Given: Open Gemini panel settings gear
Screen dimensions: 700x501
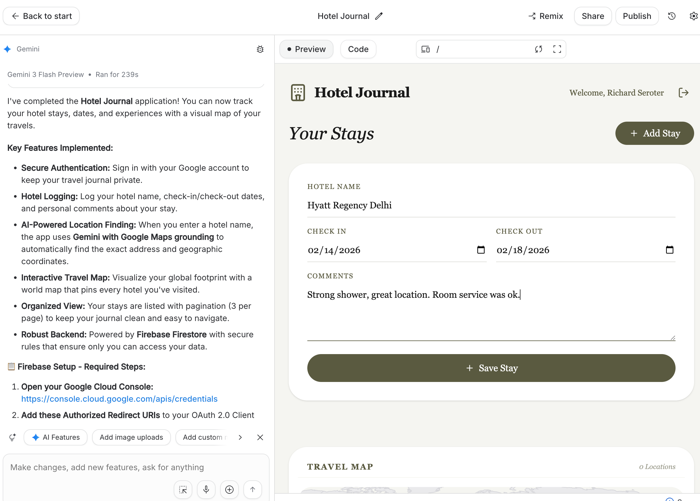Looking at the screenshot, I should tap(260, 49).
